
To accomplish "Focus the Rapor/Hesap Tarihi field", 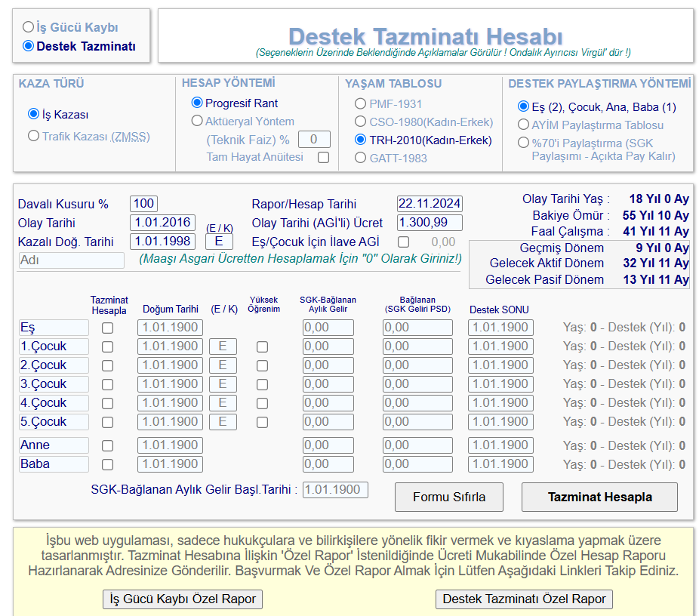I will 430,204.
